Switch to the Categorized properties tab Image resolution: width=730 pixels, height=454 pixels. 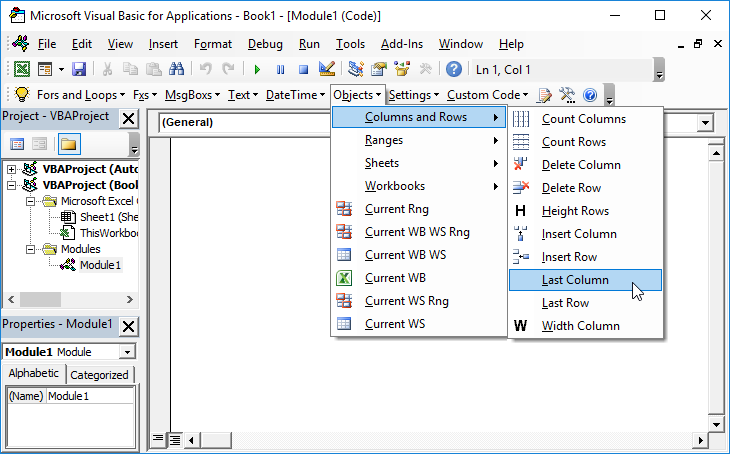[100, 375]
